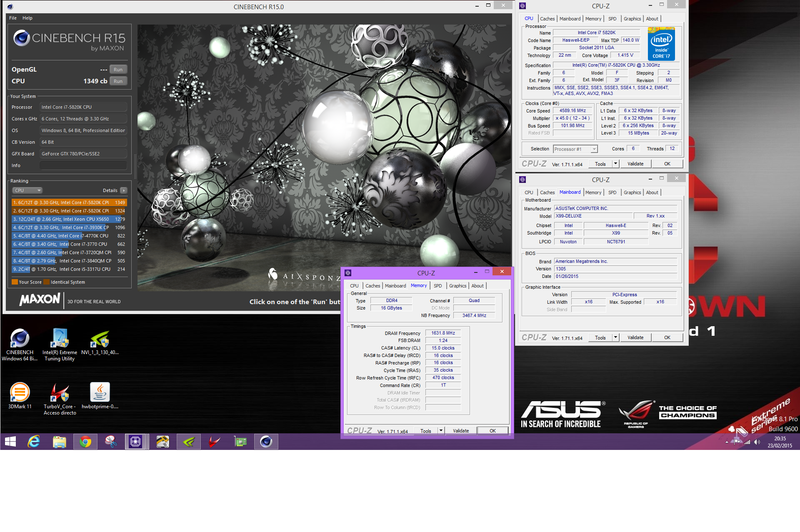Click the Intel Core i7 logo badge
The height and width of the screenshot is (532, 800).
click(661, 44)
